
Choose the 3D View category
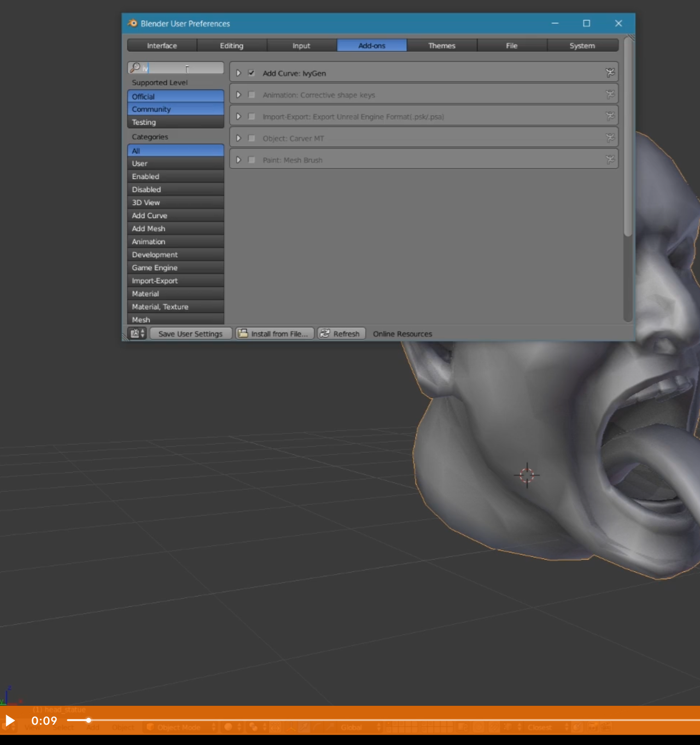(176, 203)
